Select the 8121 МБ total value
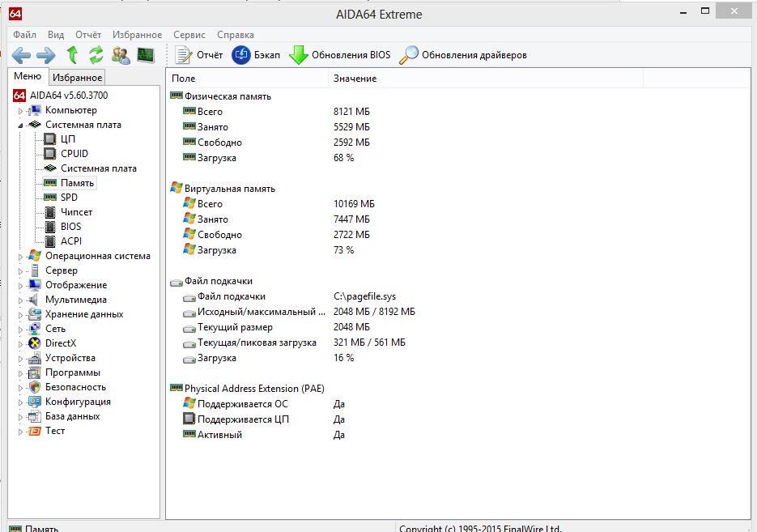The image size is (757, 532). pyautogui.click(x=351, y=112)
